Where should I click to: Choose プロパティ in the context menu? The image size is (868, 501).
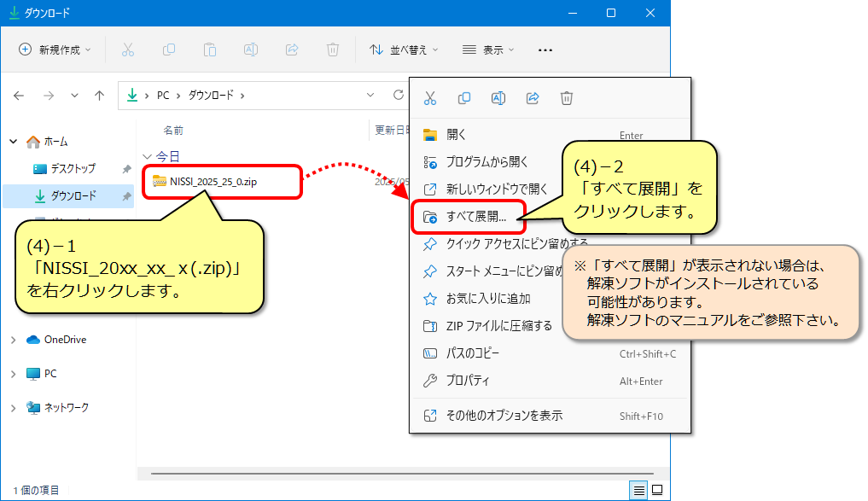pos(468,381)
